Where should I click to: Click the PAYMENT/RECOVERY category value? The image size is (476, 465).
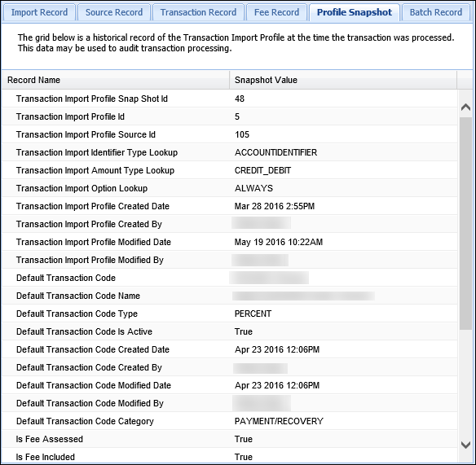coord(279,421)
